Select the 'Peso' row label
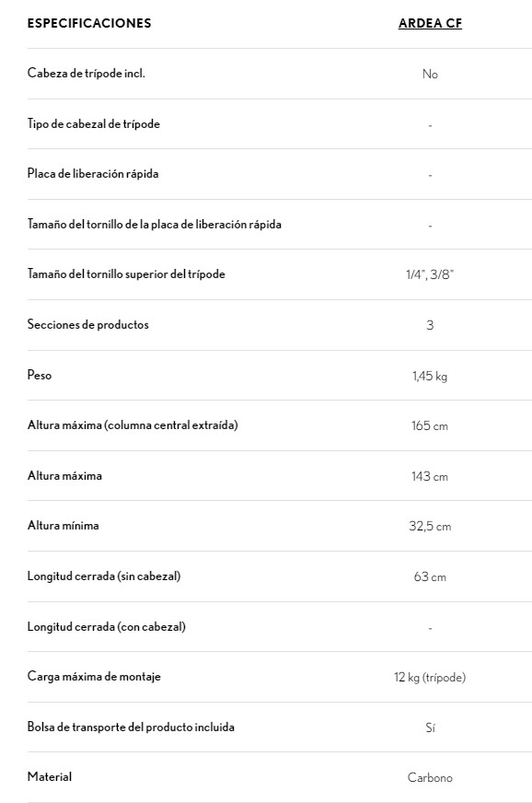Image resolution: width=532 pixels, height=803 pixels. coord(40,375)
